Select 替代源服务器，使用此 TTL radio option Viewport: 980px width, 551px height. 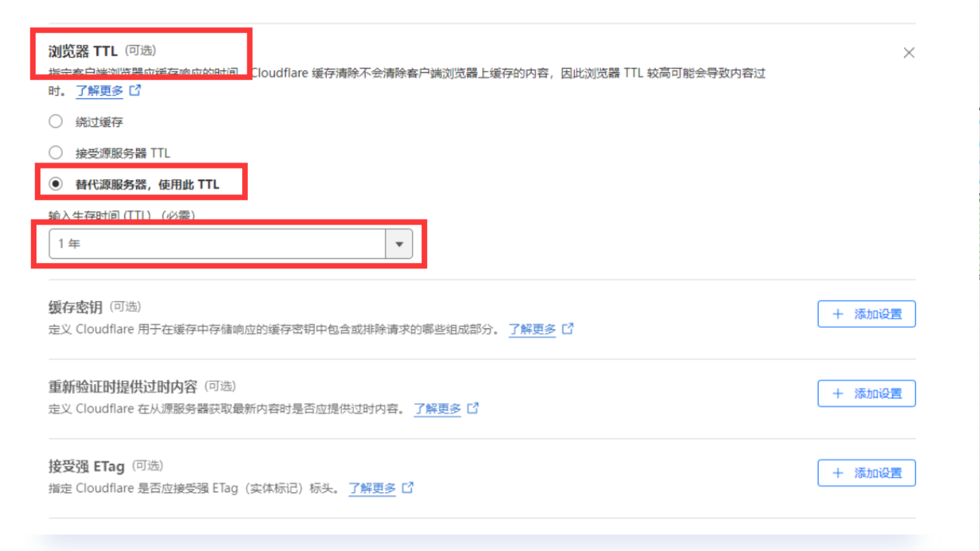point(56,184)
